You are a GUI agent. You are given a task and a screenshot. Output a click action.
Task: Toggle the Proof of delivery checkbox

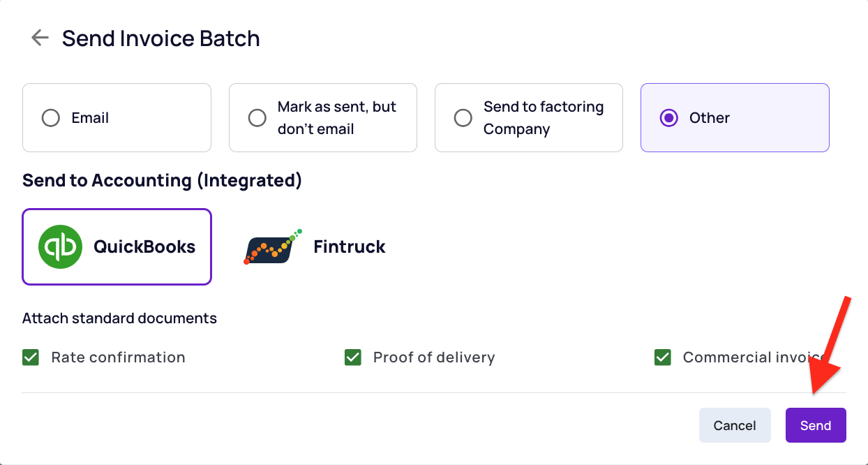[x=353, y=357]
